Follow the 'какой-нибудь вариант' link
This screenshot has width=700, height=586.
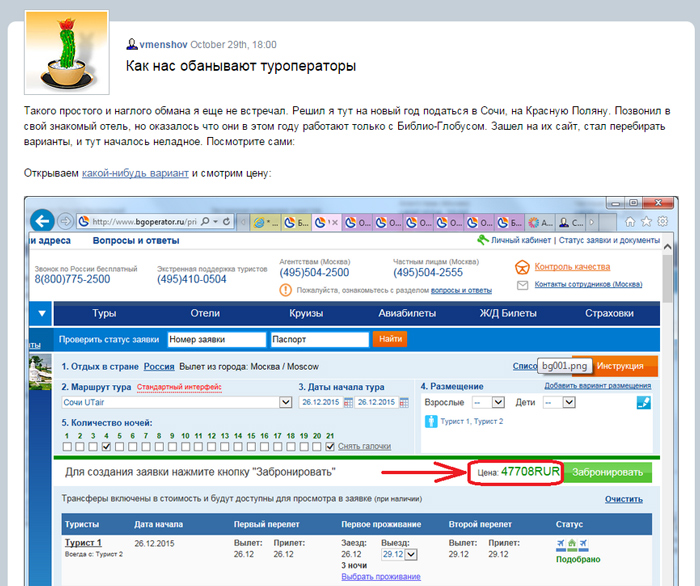pyautogui.click(x=135, y=173)
